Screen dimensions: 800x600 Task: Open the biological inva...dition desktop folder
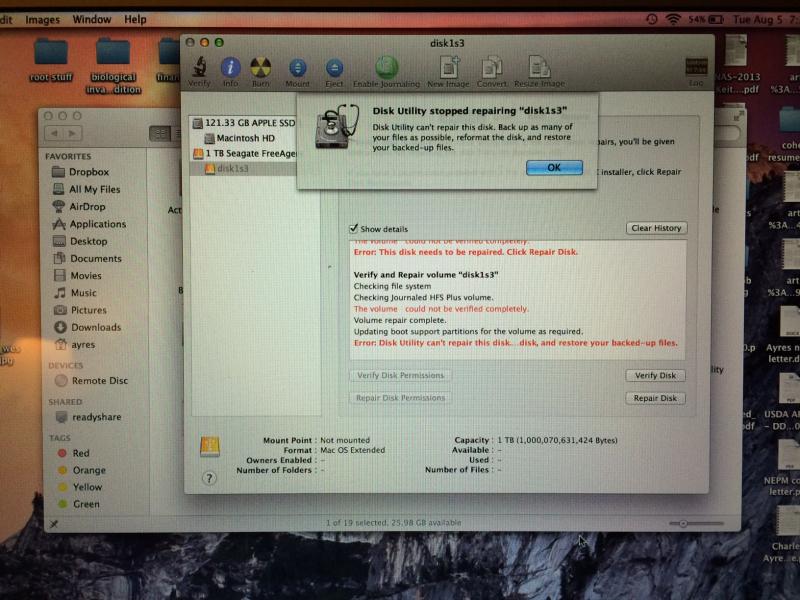coord(113,66)
